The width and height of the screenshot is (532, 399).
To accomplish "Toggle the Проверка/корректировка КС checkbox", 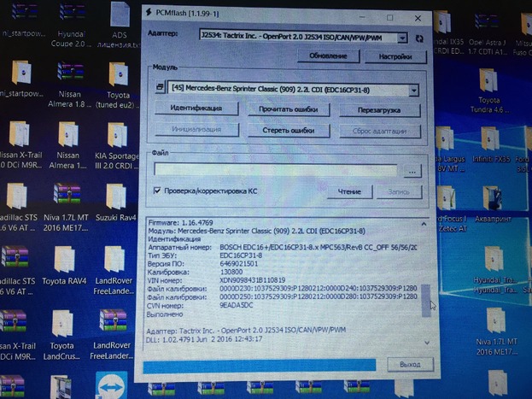I will [x=157, y=191].
